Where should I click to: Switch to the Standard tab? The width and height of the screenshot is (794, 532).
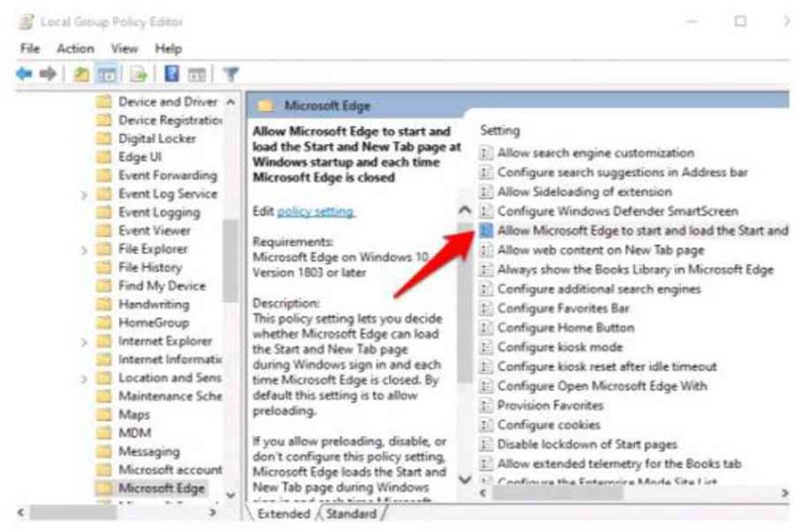tap(351, 514)
